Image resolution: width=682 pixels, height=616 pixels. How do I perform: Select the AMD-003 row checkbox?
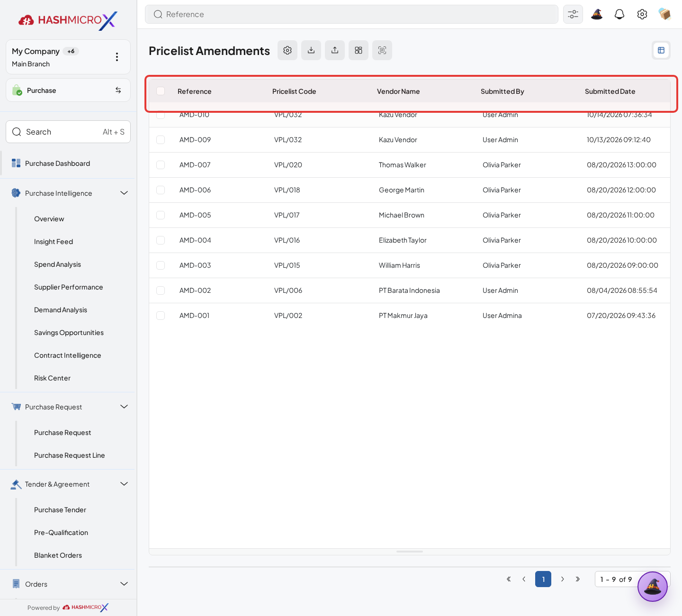(x=161, y=265)
